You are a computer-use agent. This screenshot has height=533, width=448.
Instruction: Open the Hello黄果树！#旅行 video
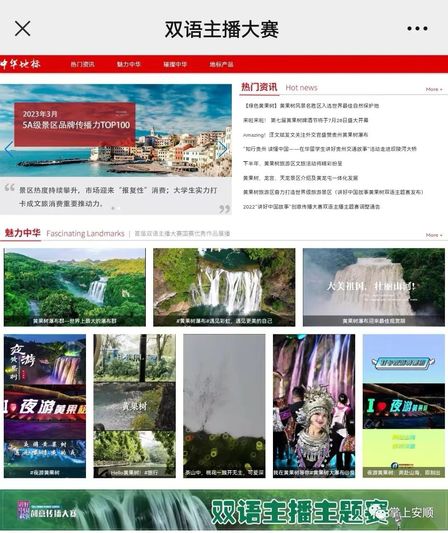click(135, 406)
